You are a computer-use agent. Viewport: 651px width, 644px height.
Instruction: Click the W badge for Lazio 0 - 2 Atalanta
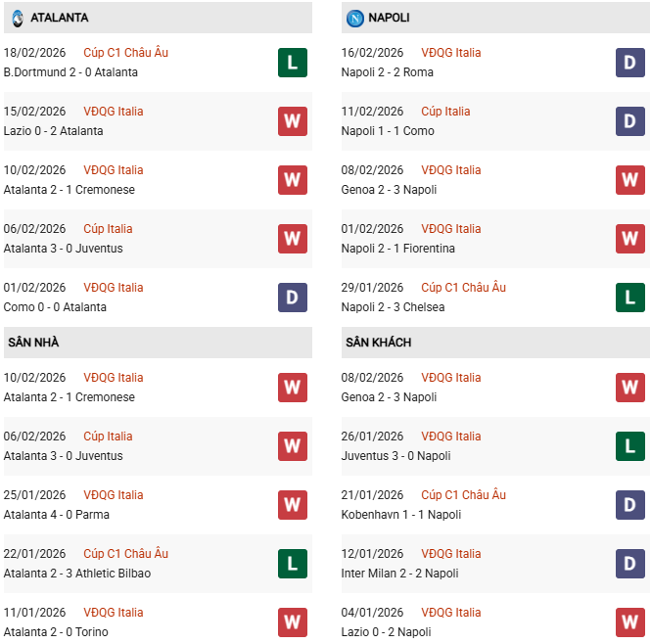[292, 121]
